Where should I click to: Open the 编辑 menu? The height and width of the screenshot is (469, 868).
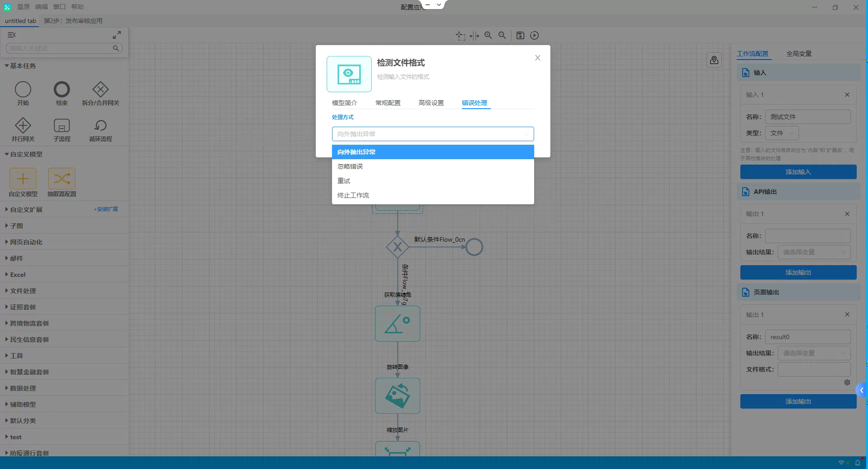(x=42, y=7)
